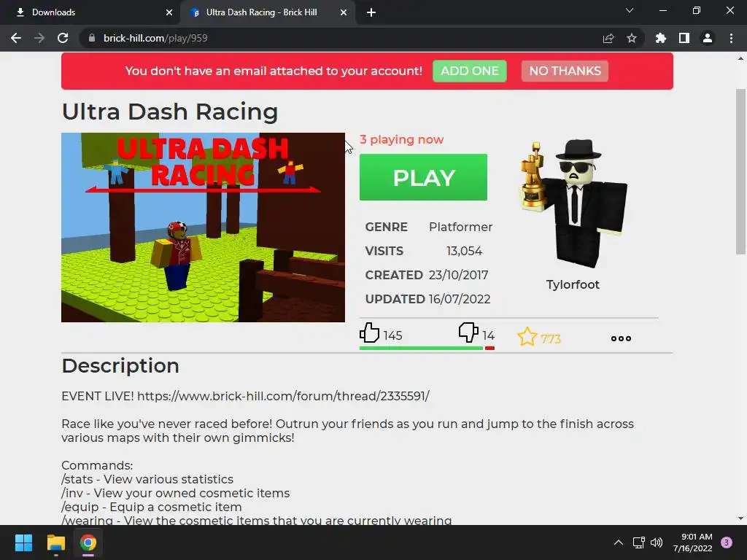Click the address bar URL
The width and height of the screenshot is (747, 560).
[x=155, y=38]
